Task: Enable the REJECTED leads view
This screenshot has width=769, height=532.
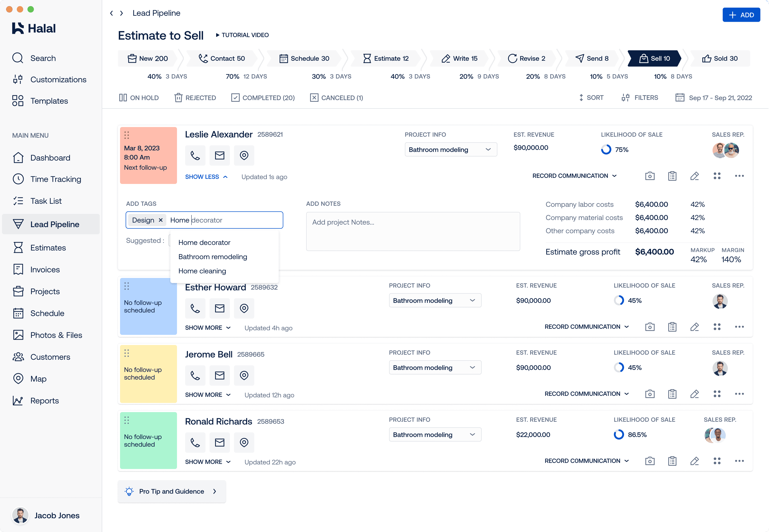Action: point(195,98)
